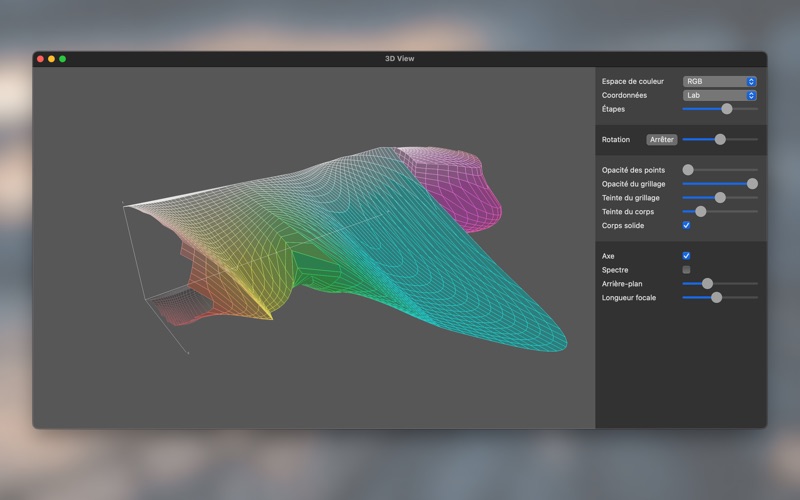The image size is (800, 500).
Task: Uncheck the Axe checkbox
Action: 686,256
